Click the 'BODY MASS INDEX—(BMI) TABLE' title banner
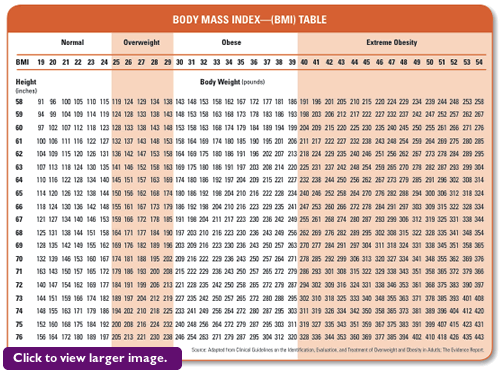This screenshot has height=376, width=500. pyautogui.click(x=250, y=19)
